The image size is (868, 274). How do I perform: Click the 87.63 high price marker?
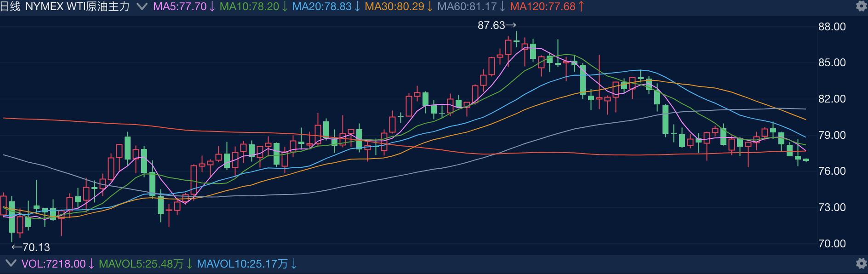coord(497,25)
